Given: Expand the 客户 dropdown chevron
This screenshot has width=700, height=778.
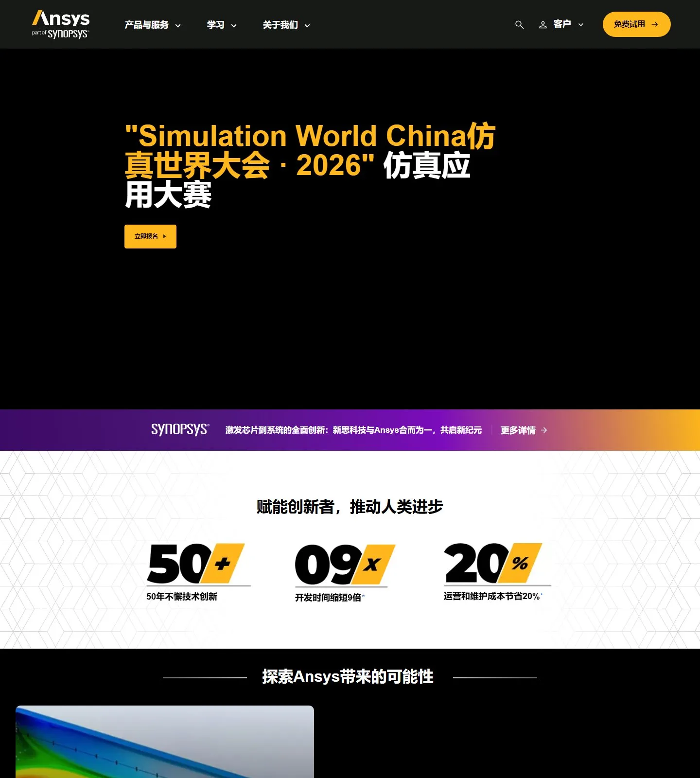Looking at the screenshot, I should (581, 25).
